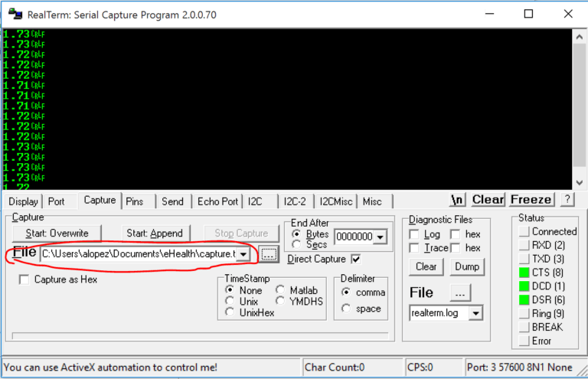Click the Error status indicator
588x379 pixels.
[524, 341]
